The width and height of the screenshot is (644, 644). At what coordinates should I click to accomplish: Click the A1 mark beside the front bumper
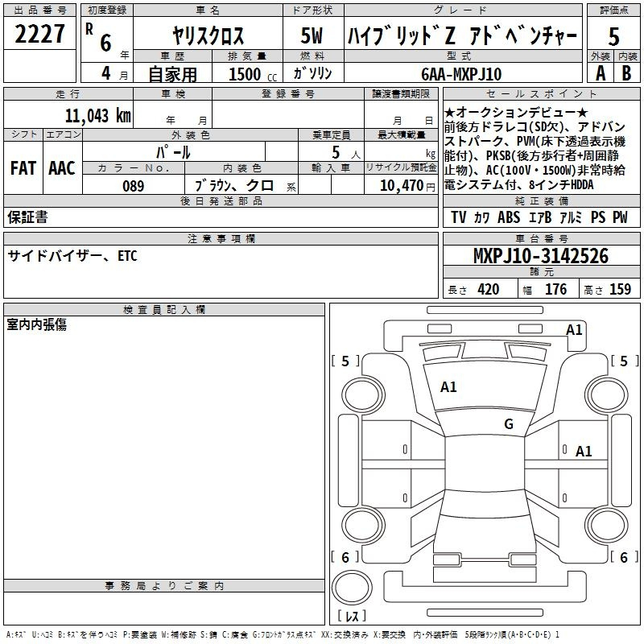pos(574,330)
